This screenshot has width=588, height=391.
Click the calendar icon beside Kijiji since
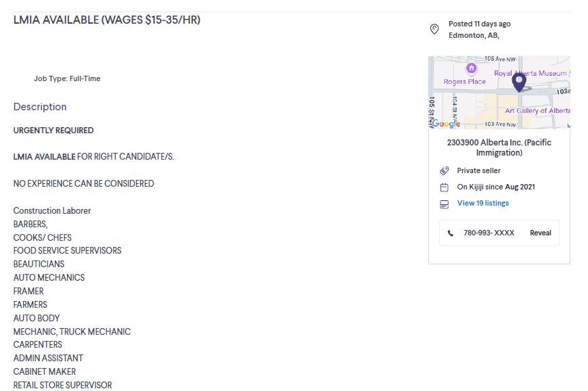(x=444, y=187)
